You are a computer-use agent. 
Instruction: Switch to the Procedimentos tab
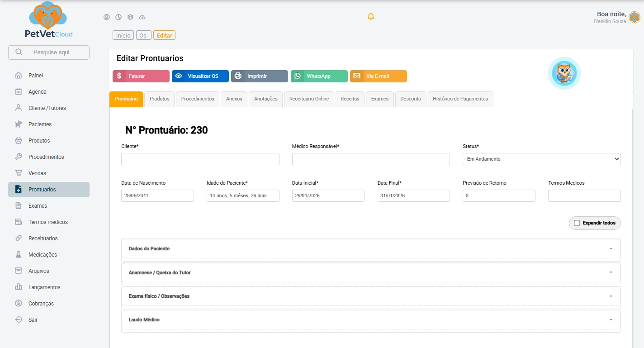[x=198, y=99]
